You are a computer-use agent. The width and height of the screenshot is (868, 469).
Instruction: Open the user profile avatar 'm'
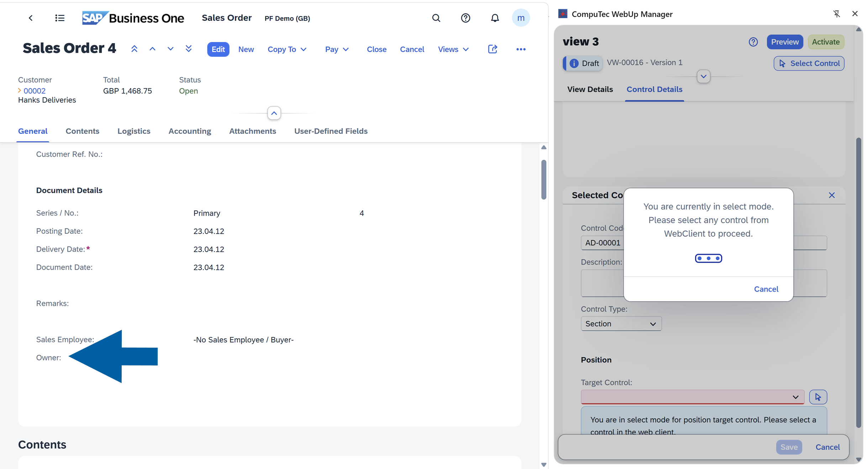(x=521, y=18)
